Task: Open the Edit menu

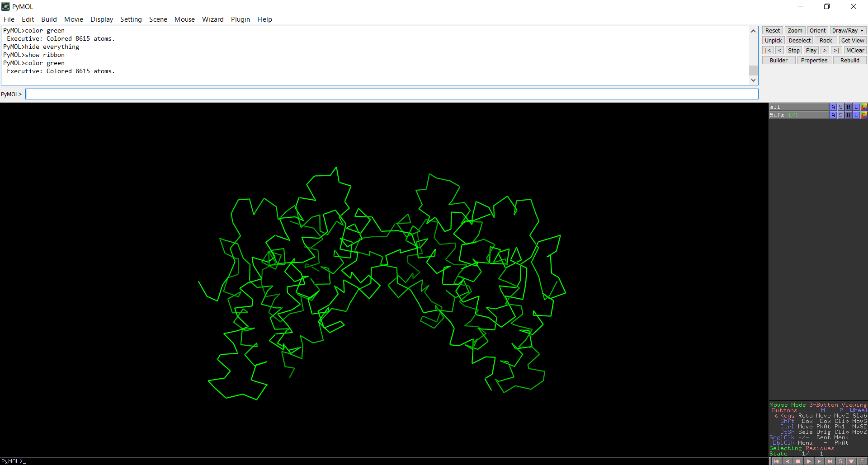Action: [28, 19]
